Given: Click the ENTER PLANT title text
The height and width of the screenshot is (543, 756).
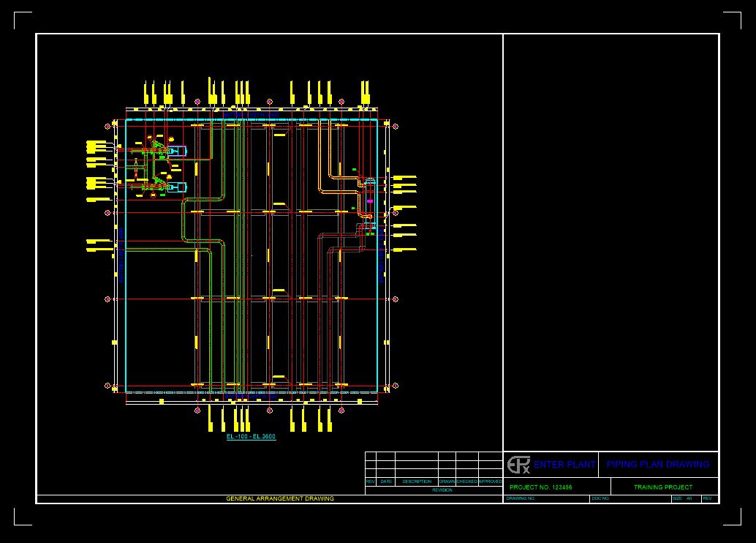Looking at the screenshot, I should coord(564,465).
